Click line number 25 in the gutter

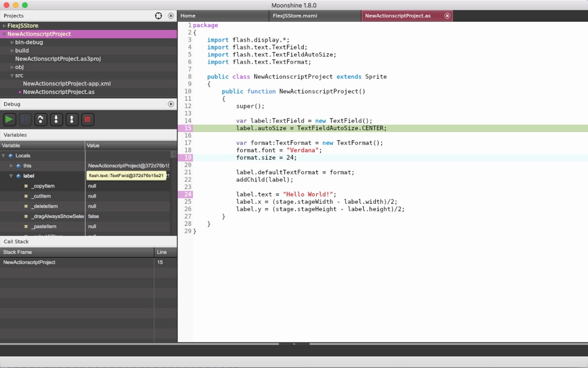coord(188,201)
